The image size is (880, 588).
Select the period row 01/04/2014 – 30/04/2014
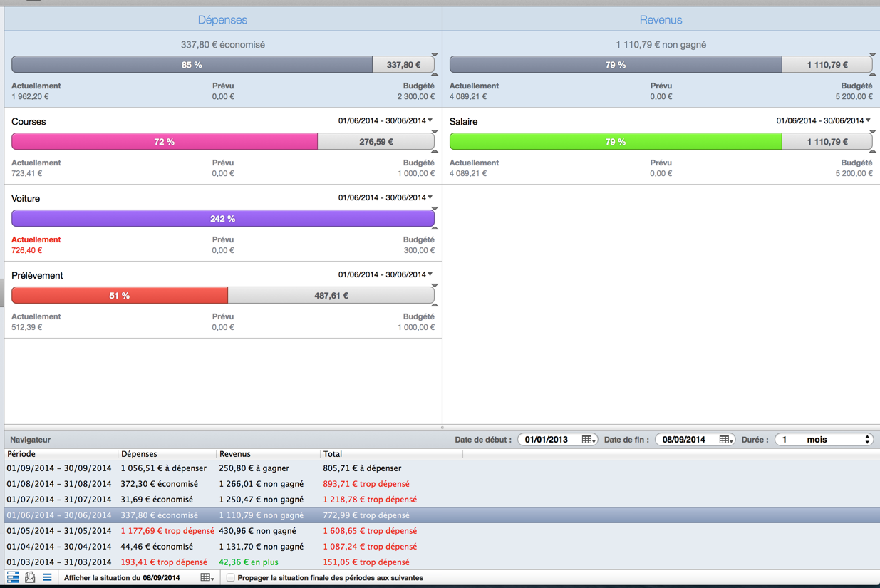[442, 547]
